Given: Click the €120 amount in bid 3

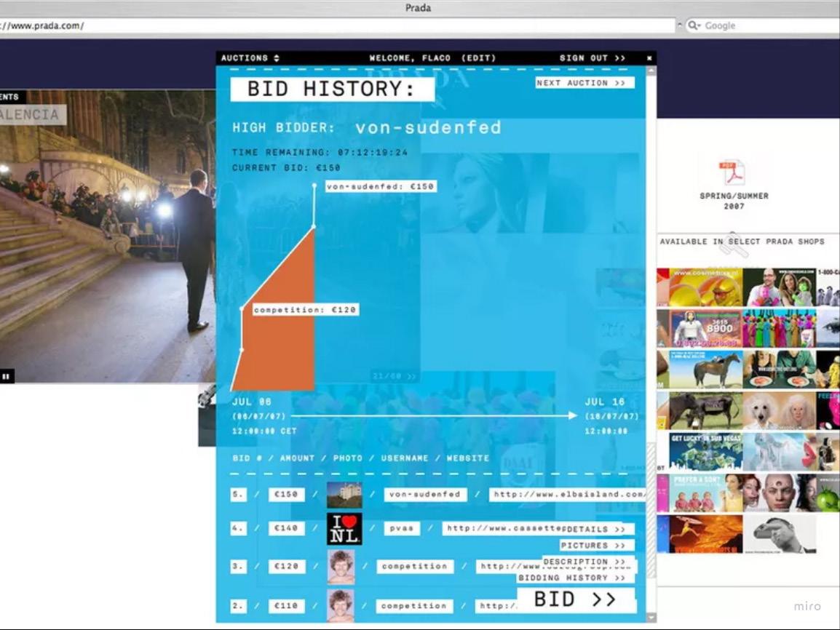Looking at the screenshot, I should (287, 566).
